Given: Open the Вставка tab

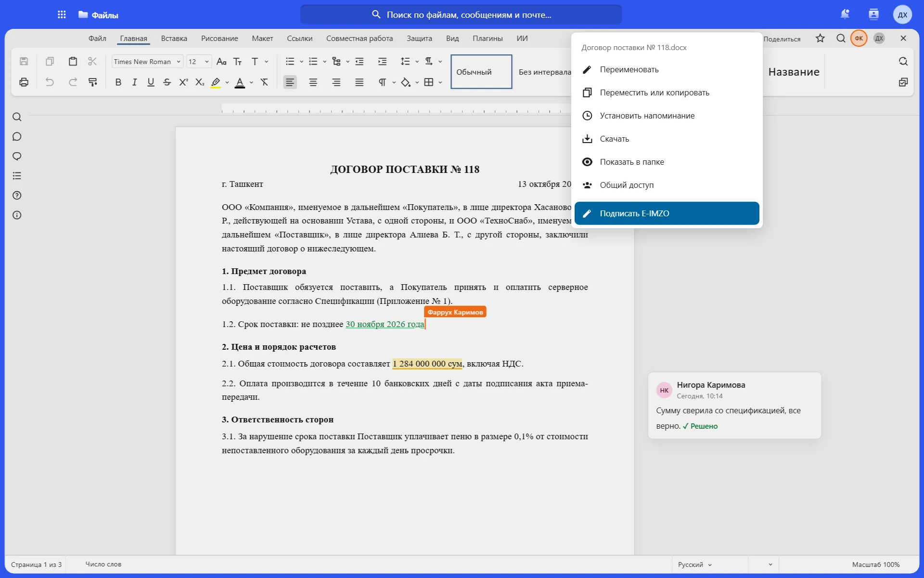Looking at the screenshot, I should pos(174,39).
